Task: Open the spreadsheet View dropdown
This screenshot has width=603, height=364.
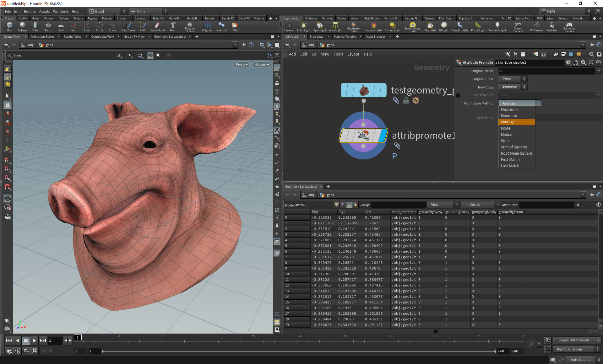Action: [443, 205]
